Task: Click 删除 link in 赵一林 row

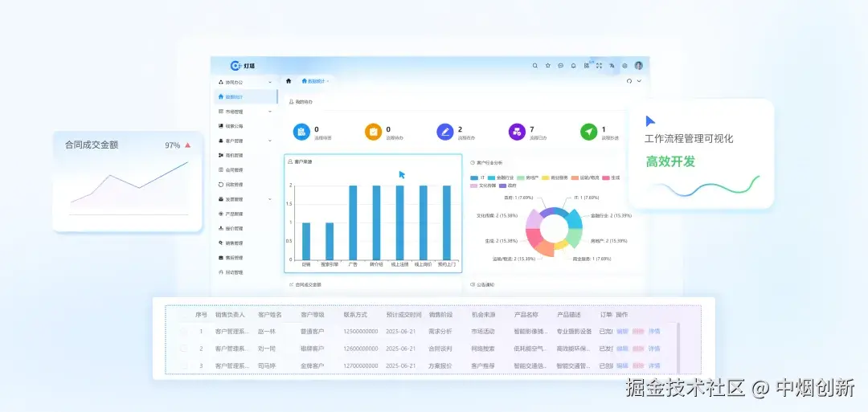Action: pyautogui.click(x=638, y=331)
